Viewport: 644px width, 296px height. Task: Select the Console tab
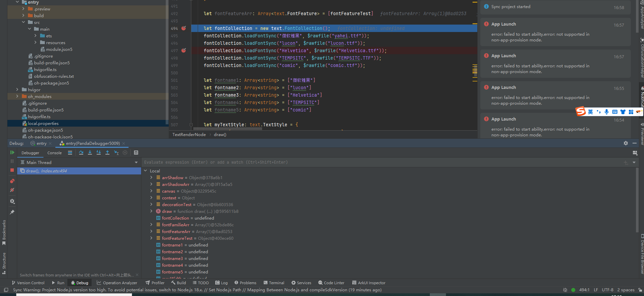[x=55, y=153]
